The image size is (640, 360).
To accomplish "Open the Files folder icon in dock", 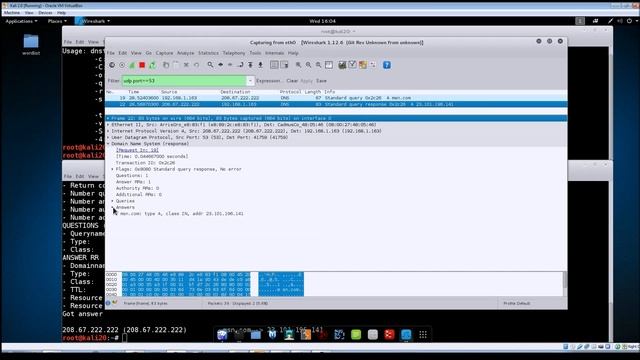I will tap(256, 335).
